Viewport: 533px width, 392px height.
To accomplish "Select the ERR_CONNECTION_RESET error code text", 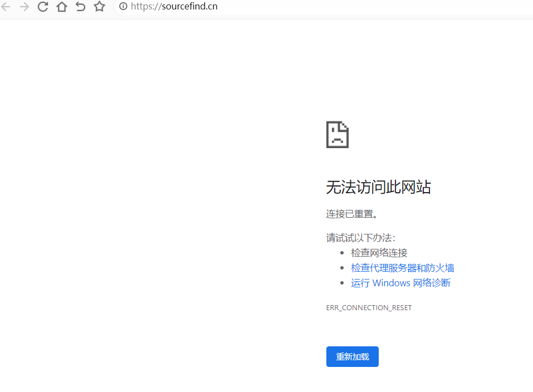I will (x=369, y=308).
